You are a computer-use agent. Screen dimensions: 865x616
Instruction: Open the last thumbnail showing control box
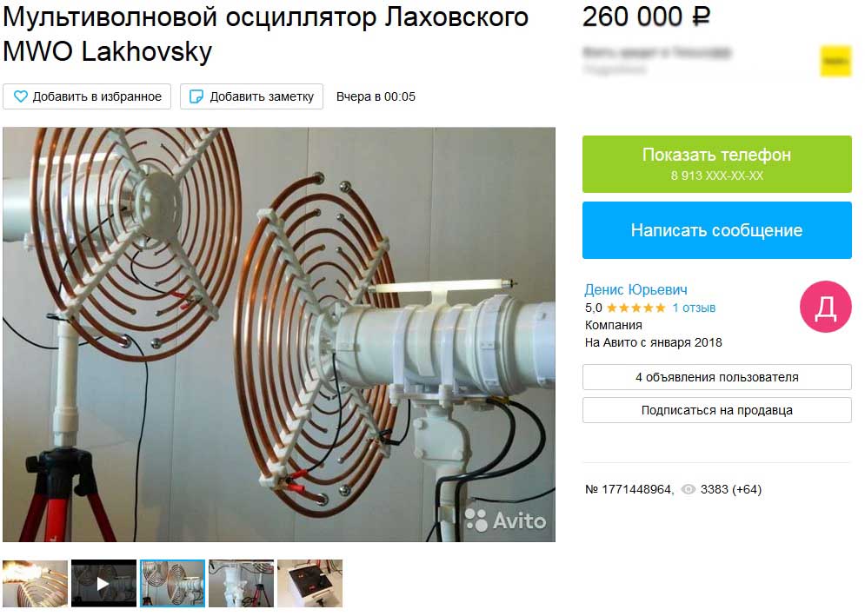click(x=309, y=584)
